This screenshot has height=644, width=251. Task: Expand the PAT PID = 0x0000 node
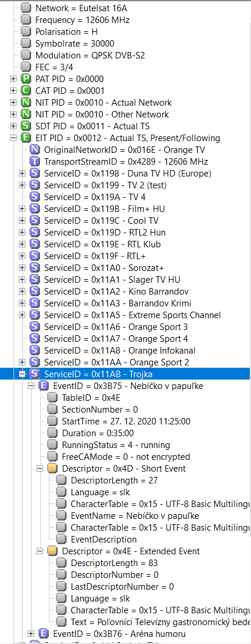[14, 79]
